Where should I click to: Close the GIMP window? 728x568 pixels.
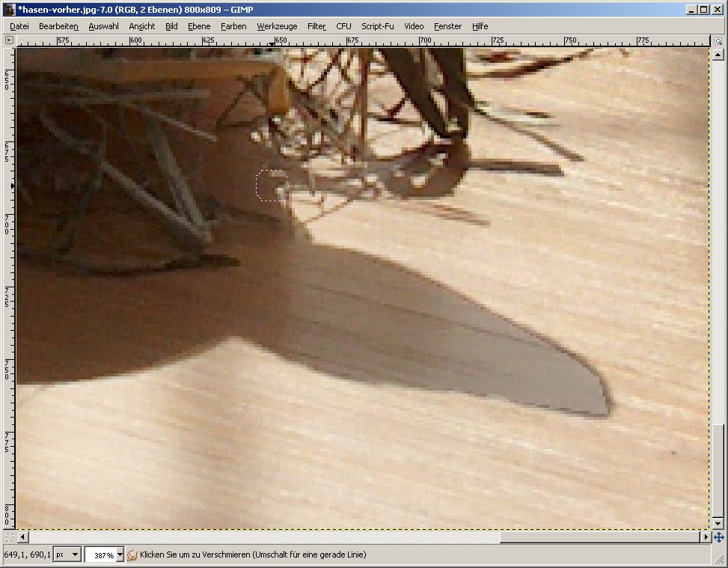pyautogui.click(x=718, y=9)
